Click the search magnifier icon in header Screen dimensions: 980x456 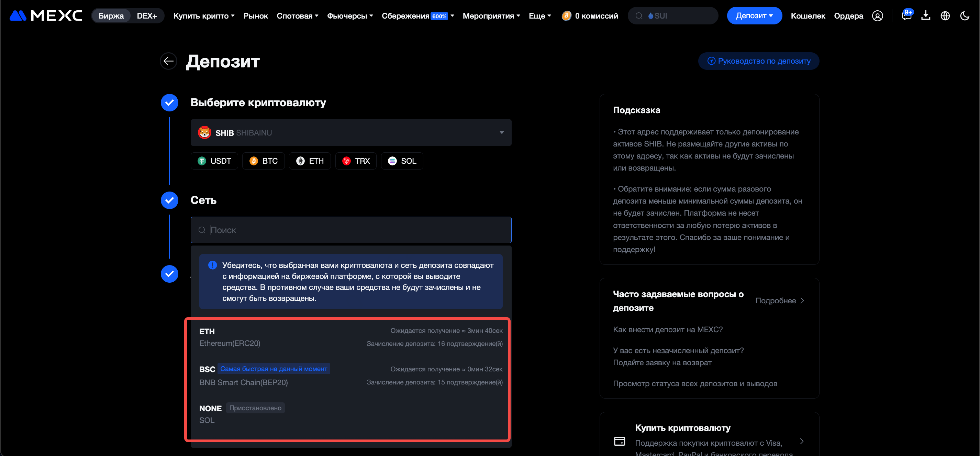click(639, 15)
